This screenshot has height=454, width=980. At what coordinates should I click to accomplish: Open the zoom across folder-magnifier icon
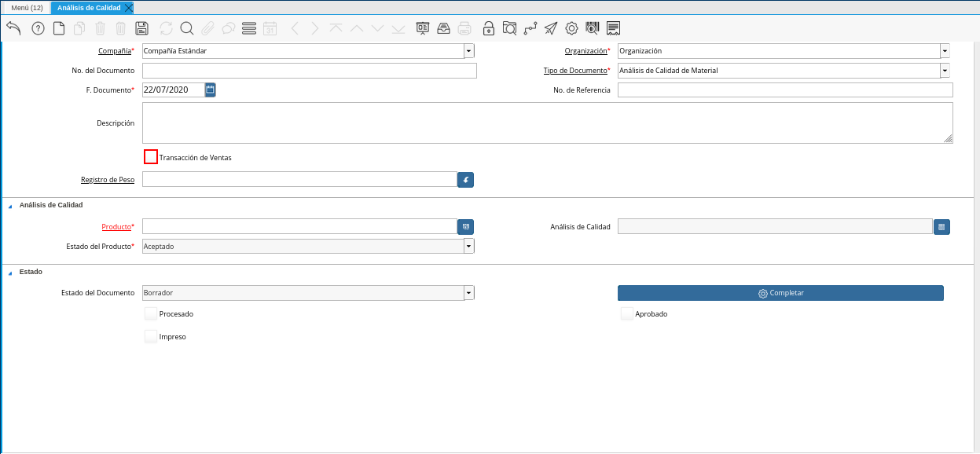(x=509, y=28)
